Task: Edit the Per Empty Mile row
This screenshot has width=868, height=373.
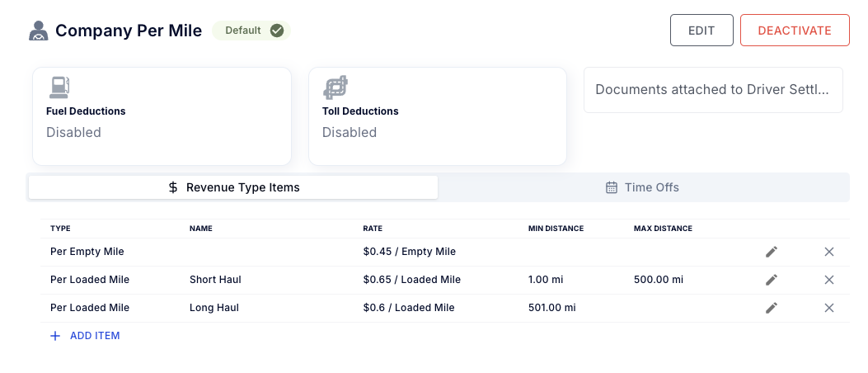Action: point(772,252)
